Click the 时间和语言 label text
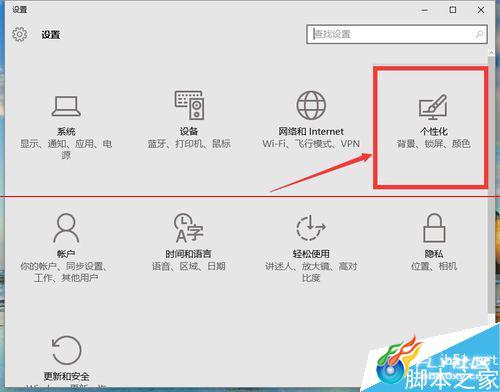Screen dimensions: 500x392 (x=188, y=254)
